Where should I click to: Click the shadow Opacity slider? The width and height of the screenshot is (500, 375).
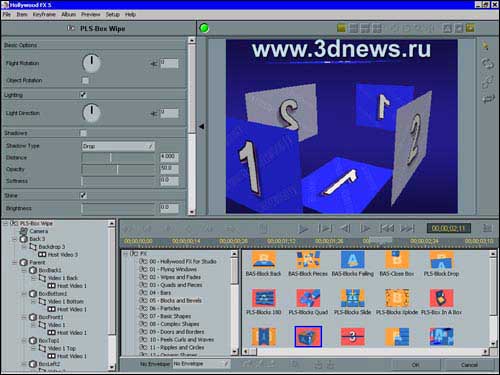(118, 169)
